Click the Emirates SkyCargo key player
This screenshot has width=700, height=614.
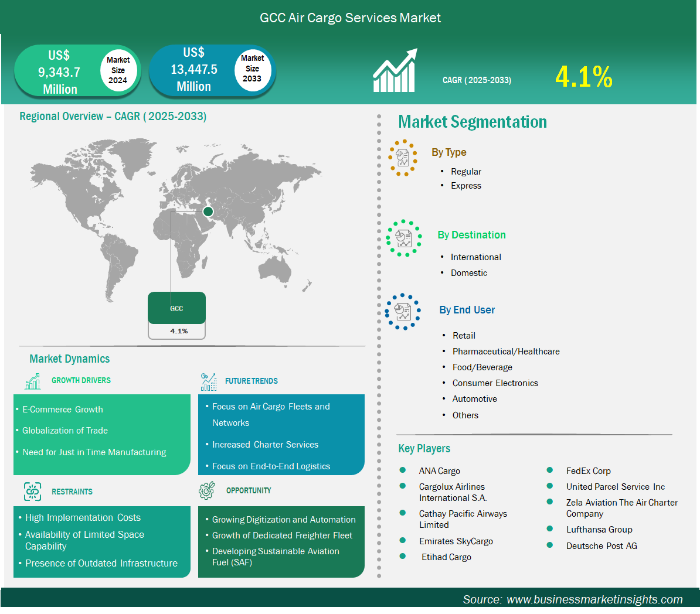click(x=456, y=541)
